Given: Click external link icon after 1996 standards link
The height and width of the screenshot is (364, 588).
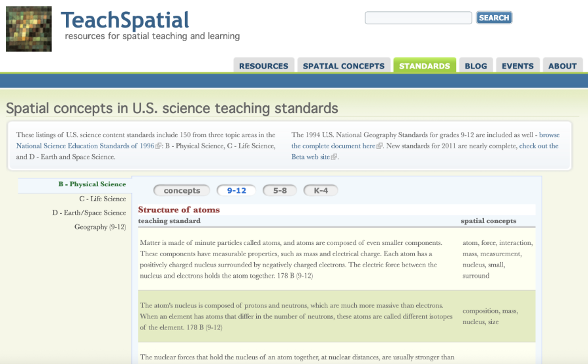Looking at the screenshot, I should (159, 146).
